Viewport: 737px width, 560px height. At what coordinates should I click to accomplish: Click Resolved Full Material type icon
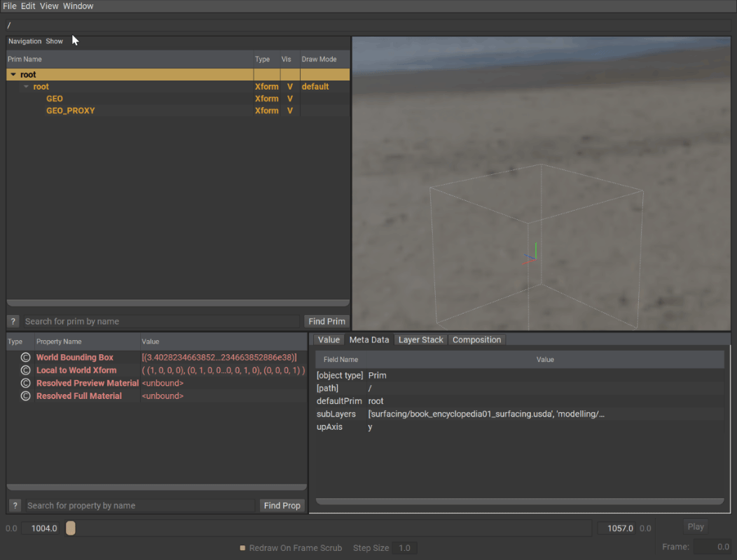point(26,396)
